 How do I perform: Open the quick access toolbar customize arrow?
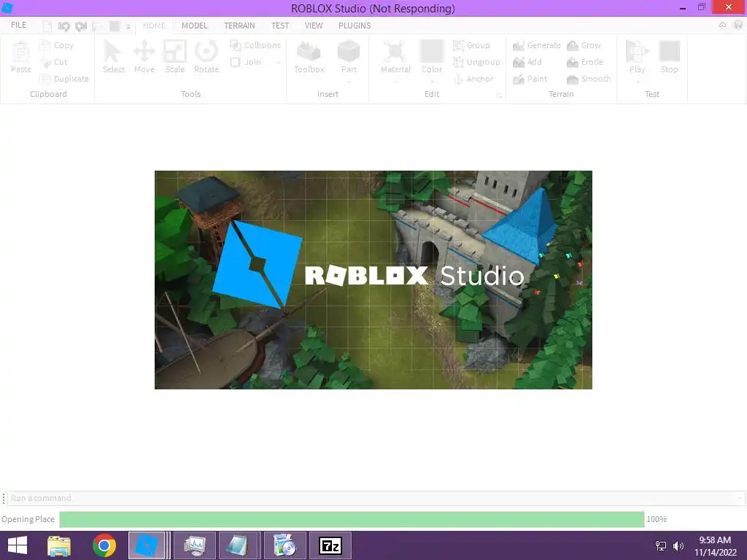(128, 27)
